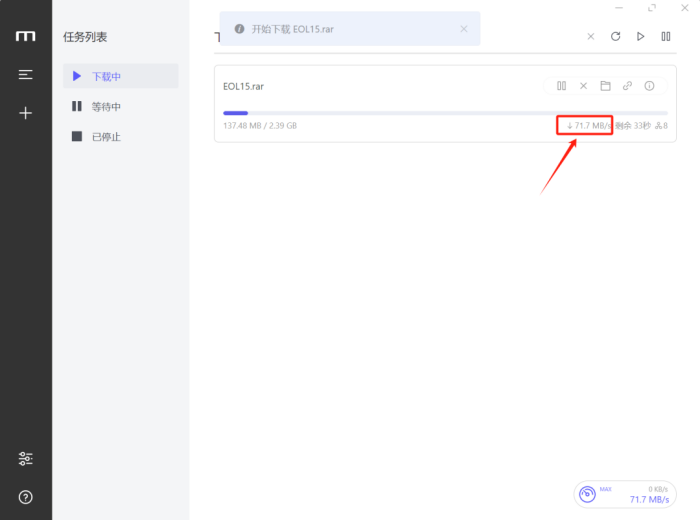Refresh the task list

pos(615,36)
